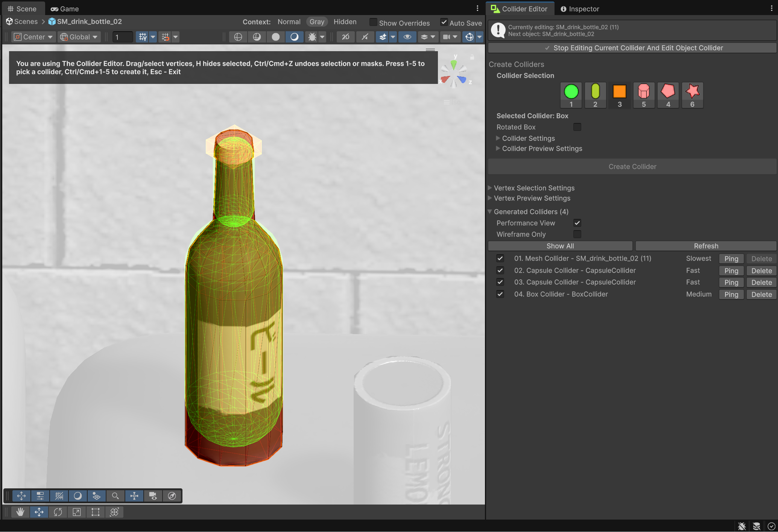The image size is (778, 532).
Task: Delete the 04. Box Collider entry
Action: click(x=761, y=294)
